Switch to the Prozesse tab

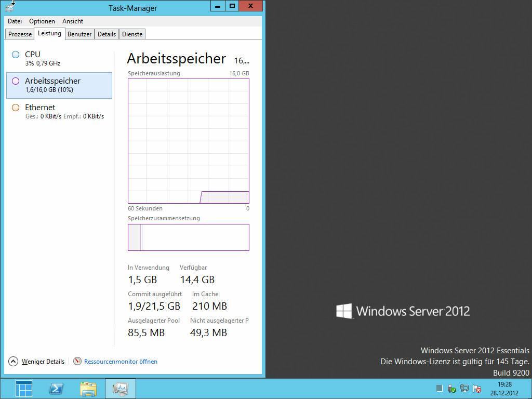(x=20, y=34)
